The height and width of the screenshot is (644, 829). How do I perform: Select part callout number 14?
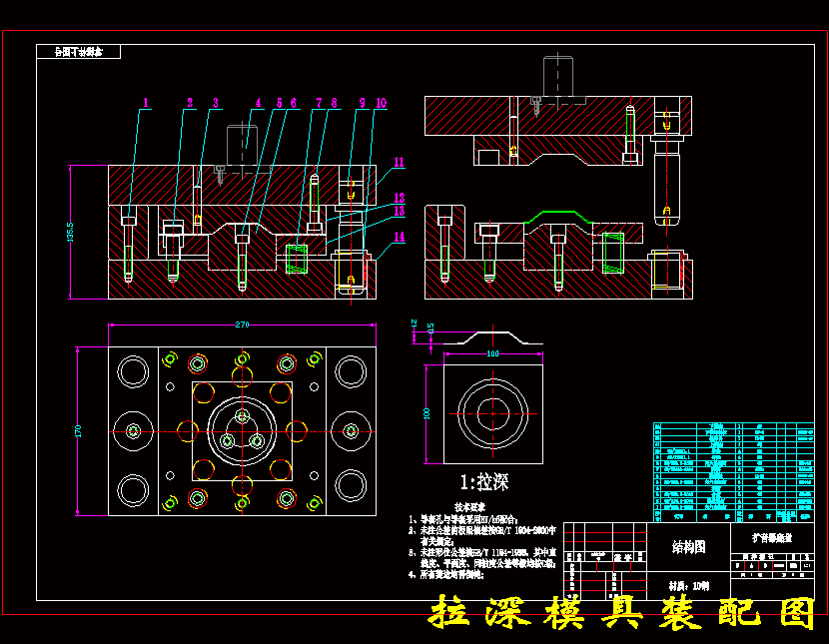click(400, 237)
